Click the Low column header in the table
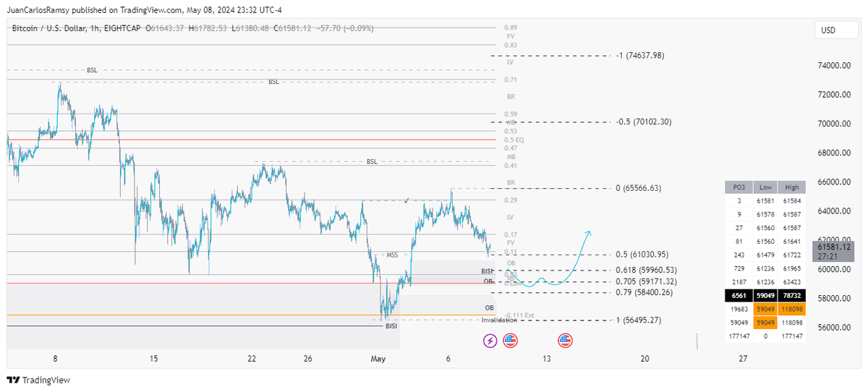The width and height of the screenshot is (868, 392). (766, 187)
